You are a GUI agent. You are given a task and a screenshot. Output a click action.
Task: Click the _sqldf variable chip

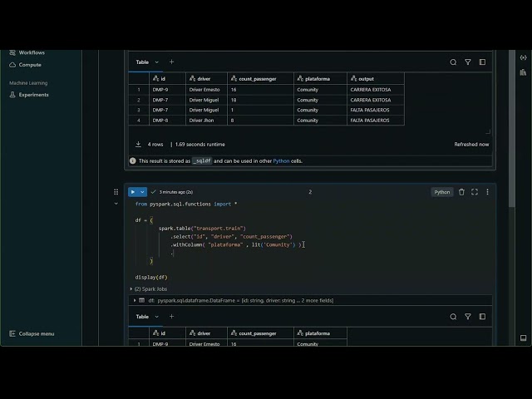click(202, 160)
